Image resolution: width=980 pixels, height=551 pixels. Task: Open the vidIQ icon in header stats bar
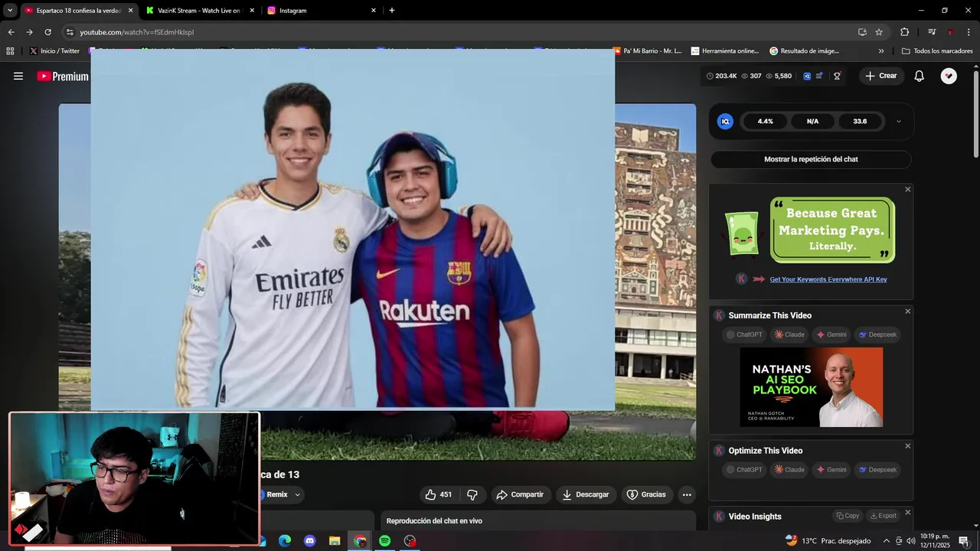[807, 76]
